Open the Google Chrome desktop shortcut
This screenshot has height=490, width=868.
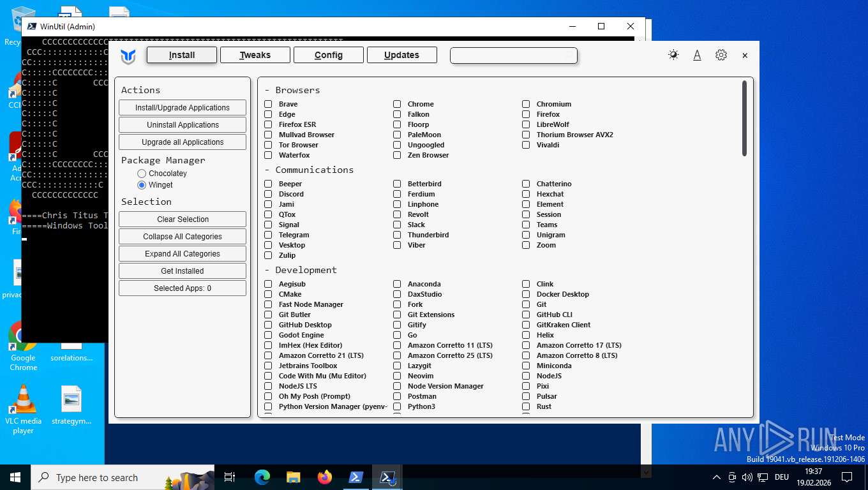[24, 346]
